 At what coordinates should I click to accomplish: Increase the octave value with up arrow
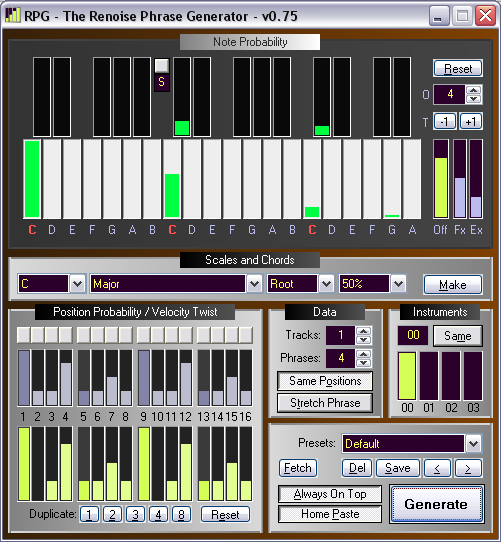(x=473, y=90)
